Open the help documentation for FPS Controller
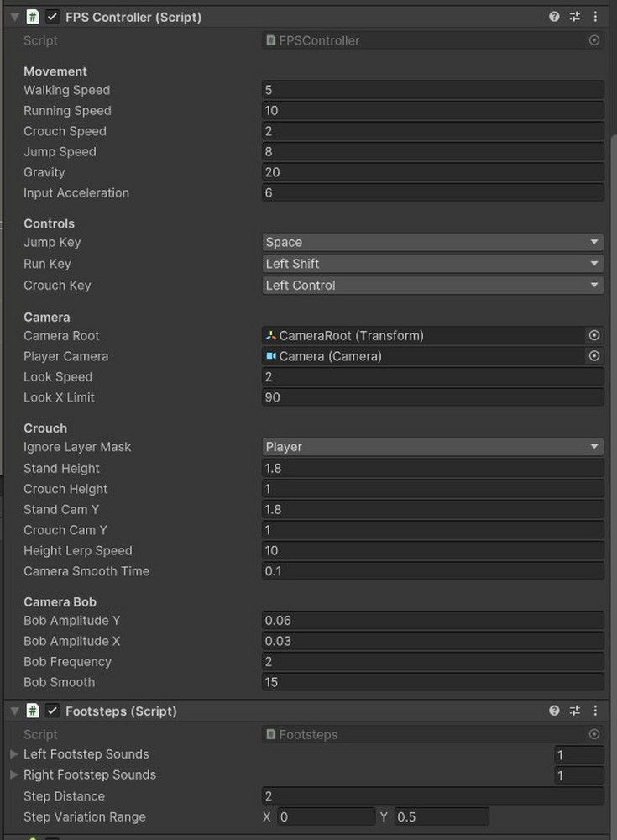 (x=553, y=16)
